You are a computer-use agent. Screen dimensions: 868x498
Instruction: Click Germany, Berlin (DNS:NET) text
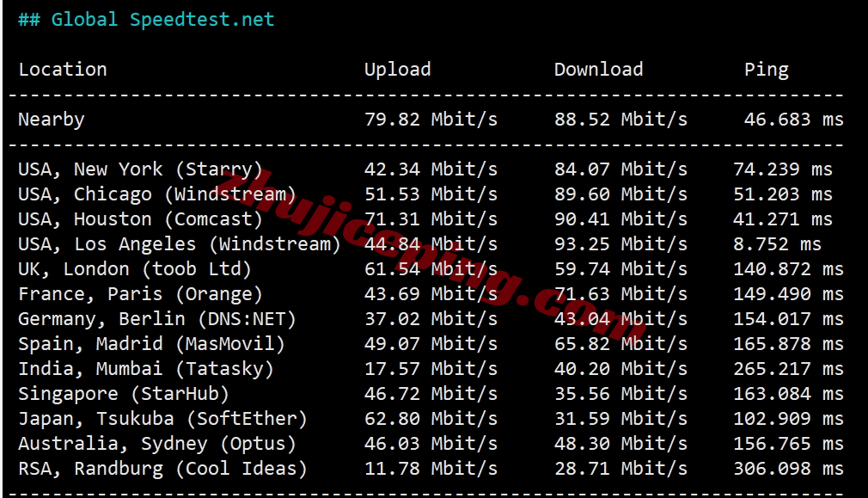(157, 318)
